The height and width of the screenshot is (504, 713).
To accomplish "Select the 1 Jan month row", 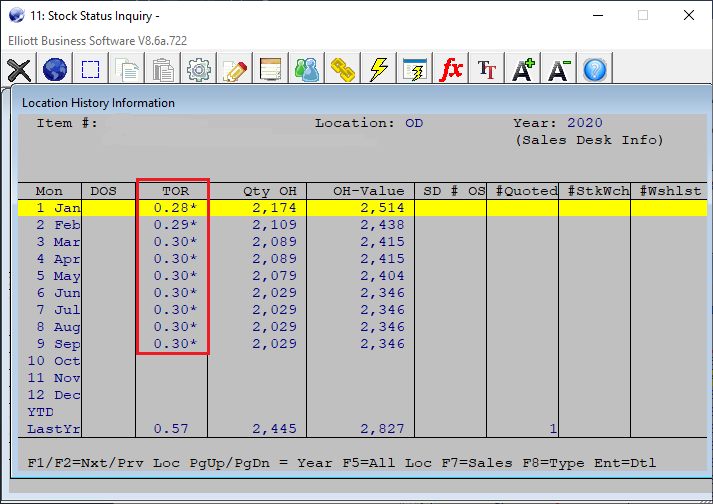I will tap(362, 208).
